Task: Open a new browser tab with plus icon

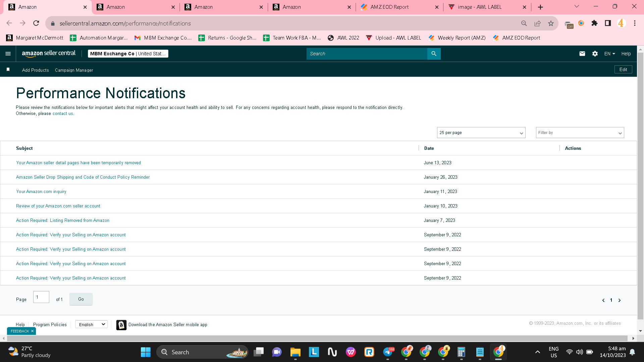Action: click(x=540, y=7)
